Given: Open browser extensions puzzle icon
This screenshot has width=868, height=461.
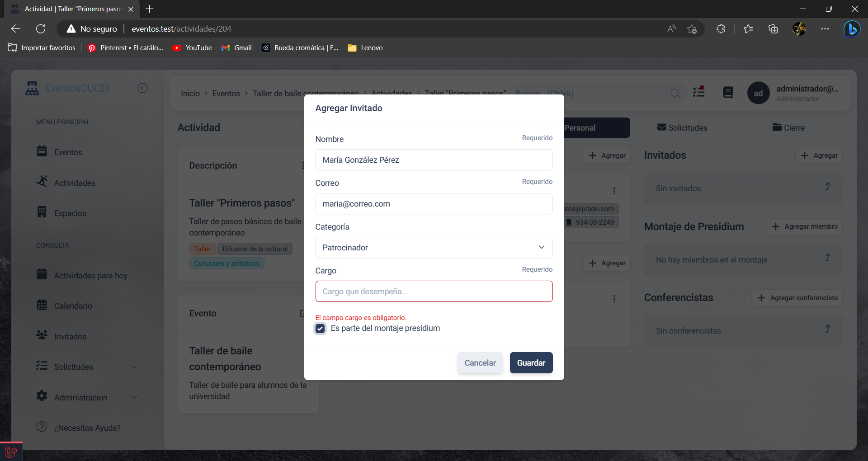Looking at the screenshot, I should coord(721,29).
